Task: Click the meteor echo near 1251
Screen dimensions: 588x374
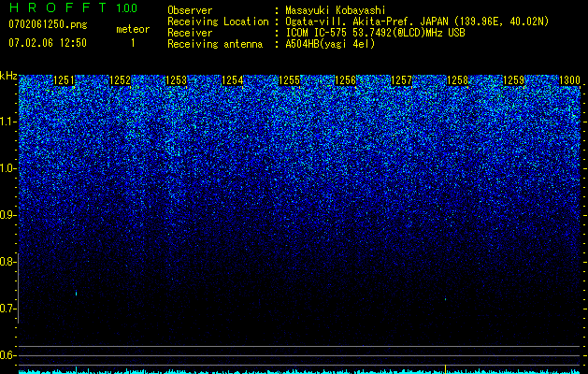Action: point(76,294)
